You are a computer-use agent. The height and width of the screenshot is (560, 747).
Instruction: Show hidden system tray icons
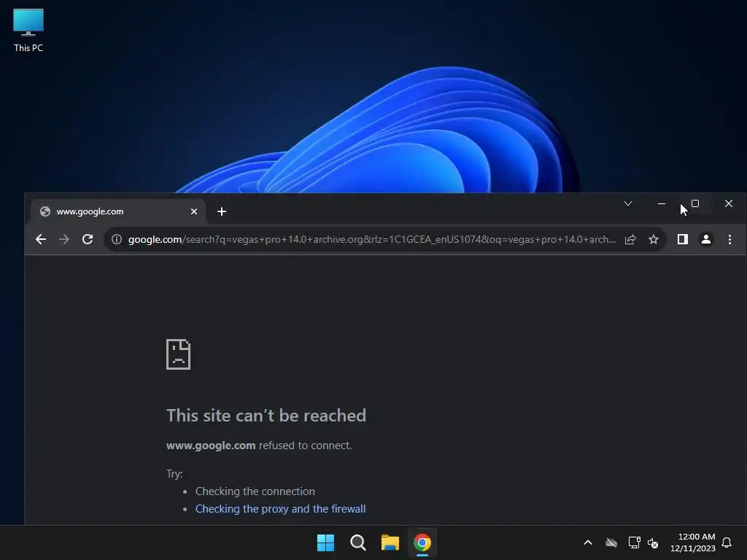point(588,542)
